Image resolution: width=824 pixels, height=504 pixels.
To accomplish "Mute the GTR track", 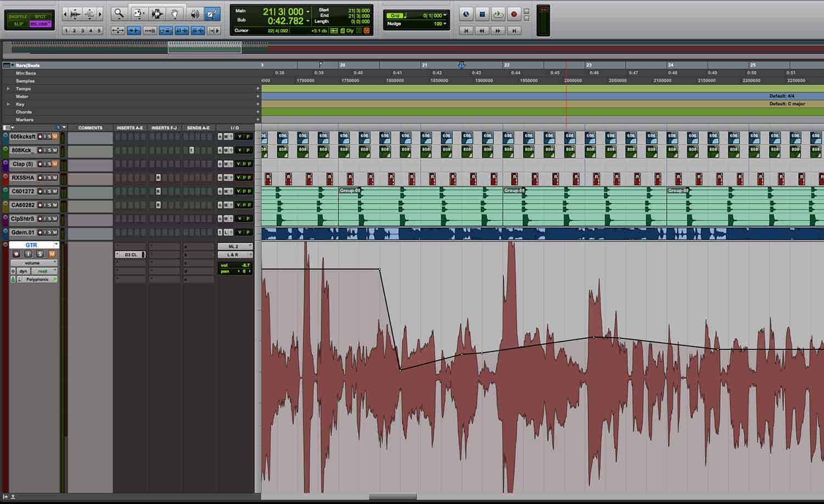I will (x=52, y=254).
